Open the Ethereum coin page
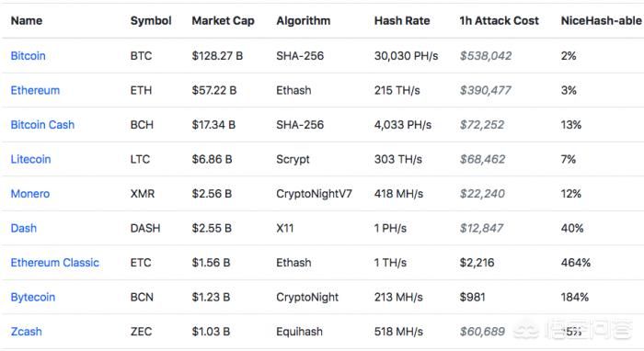This screenshot has width=644, height=351. (x=35, y=90)
